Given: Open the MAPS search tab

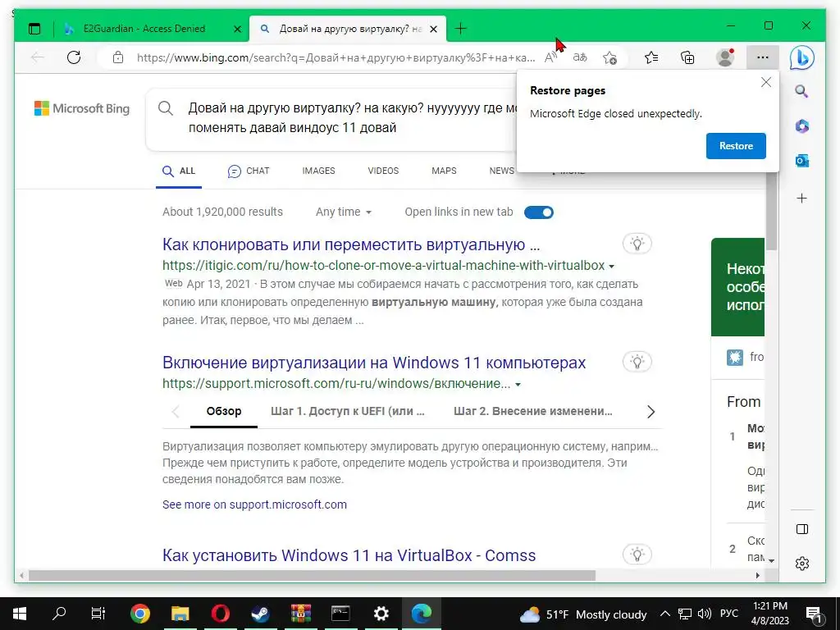Looking at the screenshot, I should coord(444,171).
